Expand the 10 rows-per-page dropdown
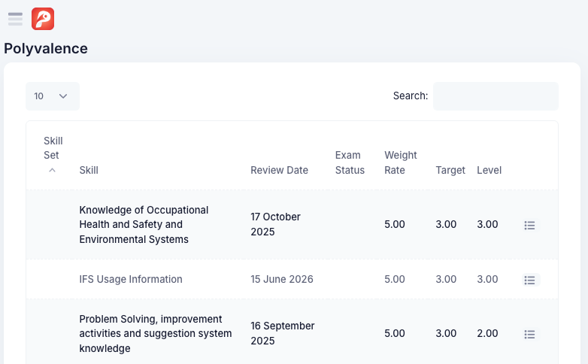The image size is (588, 364). coord(53,96)
